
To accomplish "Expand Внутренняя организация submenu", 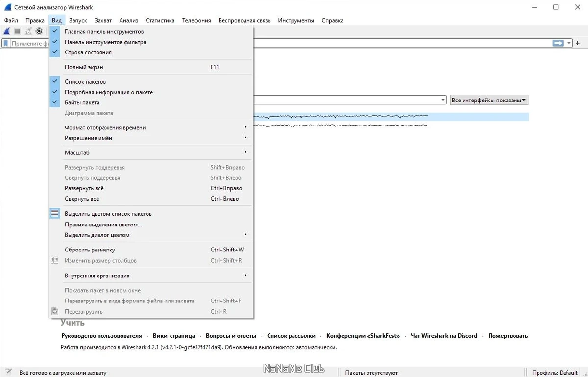I will 150,276.
